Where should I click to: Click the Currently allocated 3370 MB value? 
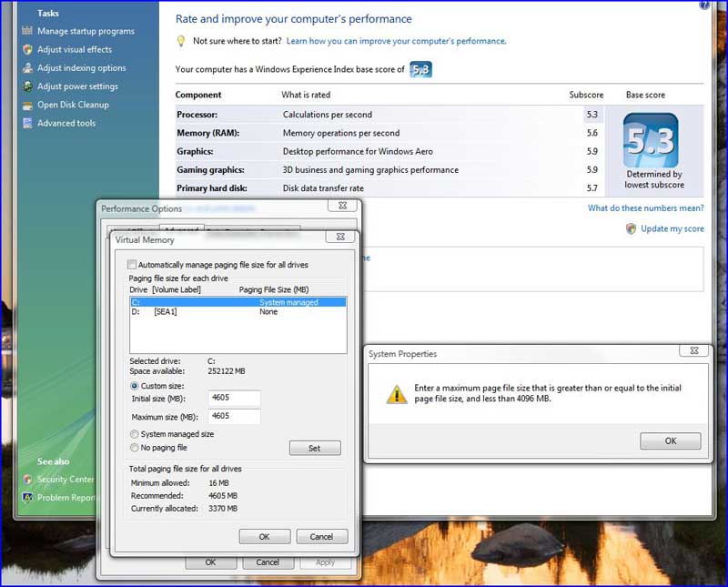tap(223, 509)
